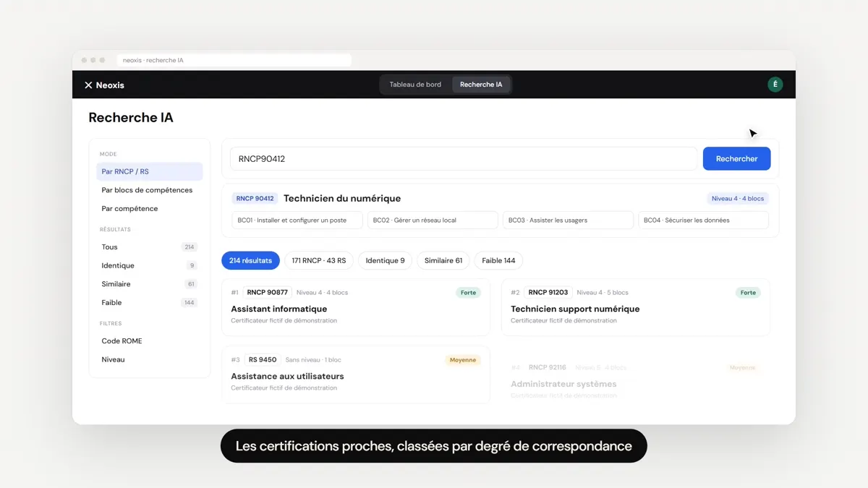Screen dimensions: 868x488
Task: Select block BC02 Gérer un réseau local
Action: click(433, 220)
